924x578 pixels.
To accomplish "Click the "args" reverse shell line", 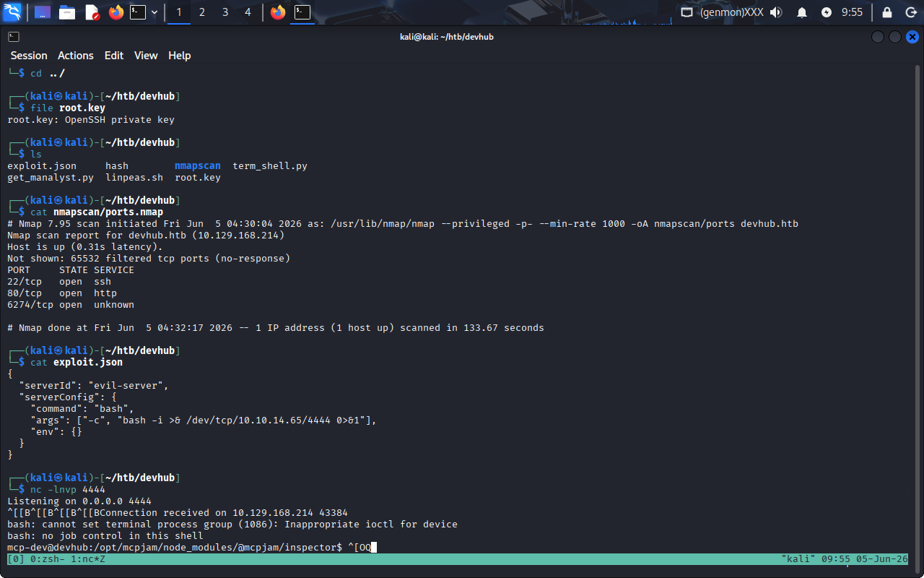I will click(x=204, y=420).
